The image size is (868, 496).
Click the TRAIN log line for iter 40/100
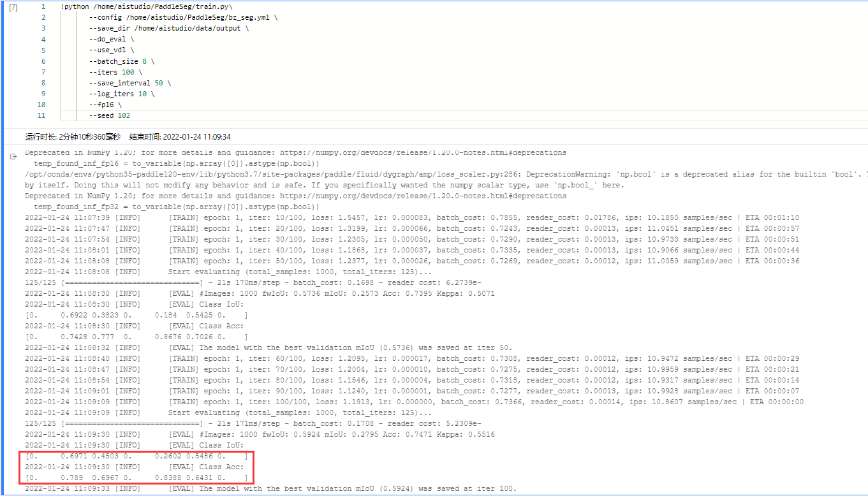411,250
